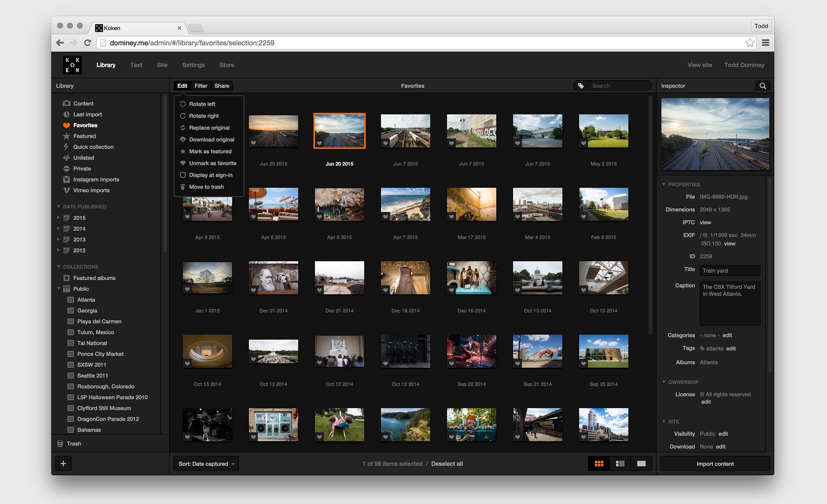Click the tag filter icon beside Search
827x504 pixels.
coord(581,86)
